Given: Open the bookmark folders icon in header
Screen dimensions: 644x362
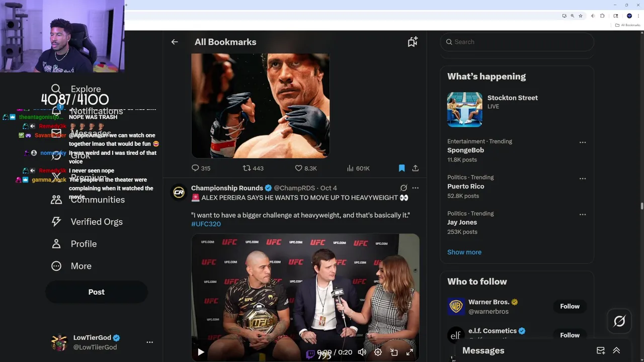Looking at the screenshot, I should pyautogui.click(x=413, y=42).
